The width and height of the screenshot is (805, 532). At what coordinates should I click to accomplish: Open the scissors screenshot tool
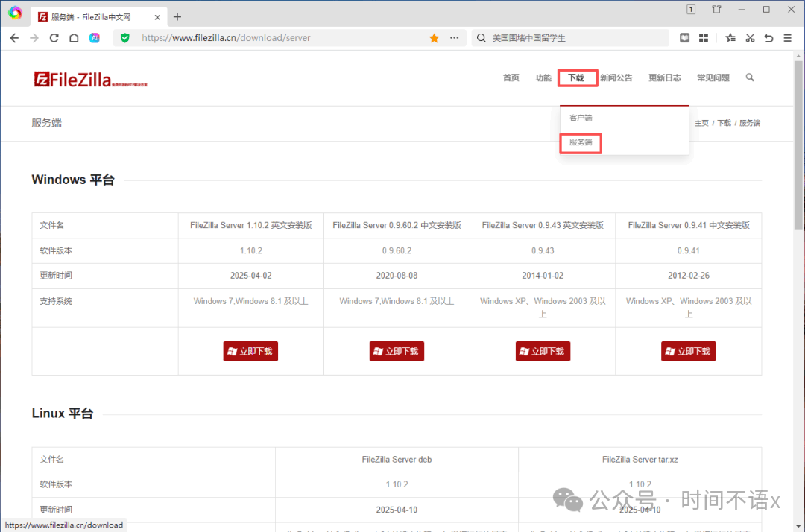pyautogui.click(x=750, y=38)
